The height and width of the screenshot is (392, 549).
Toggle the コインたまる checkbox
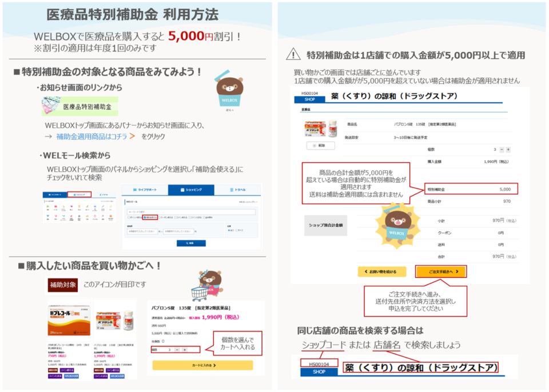[190, 217]
